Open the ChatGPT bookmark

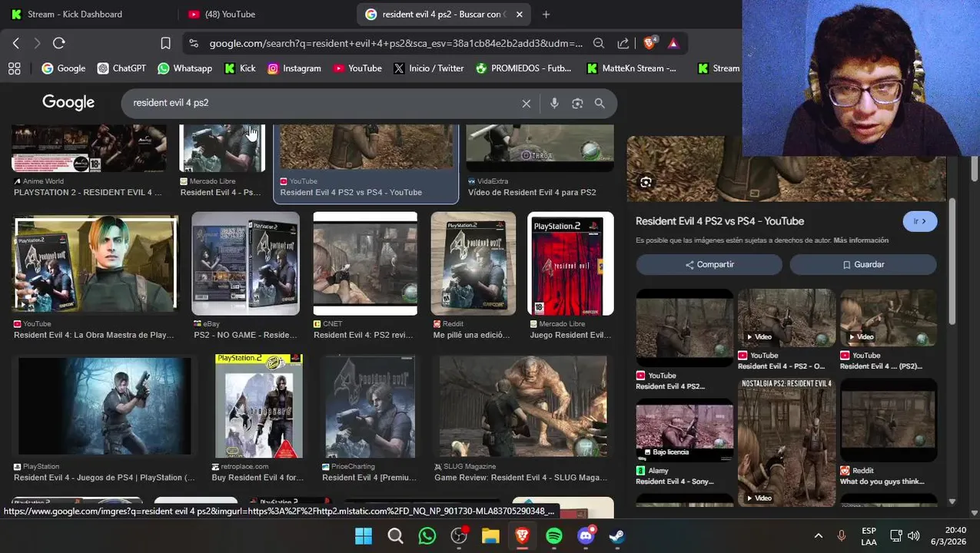click(121, 68)
